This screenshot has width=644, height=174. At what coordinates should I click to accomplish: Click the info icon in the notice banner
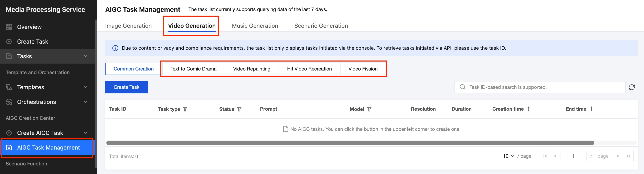coord(115,48)
